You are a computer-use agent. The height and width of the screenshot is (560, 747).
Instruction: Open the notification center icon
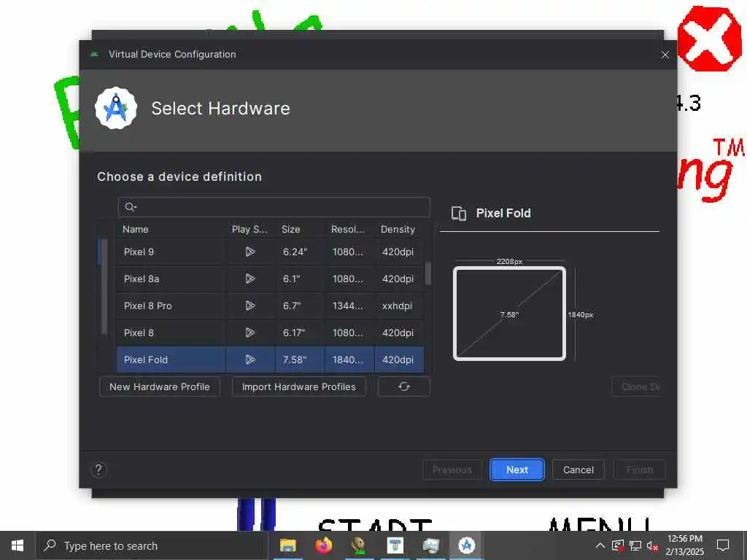pyautogui.click(x=723, y=545)
